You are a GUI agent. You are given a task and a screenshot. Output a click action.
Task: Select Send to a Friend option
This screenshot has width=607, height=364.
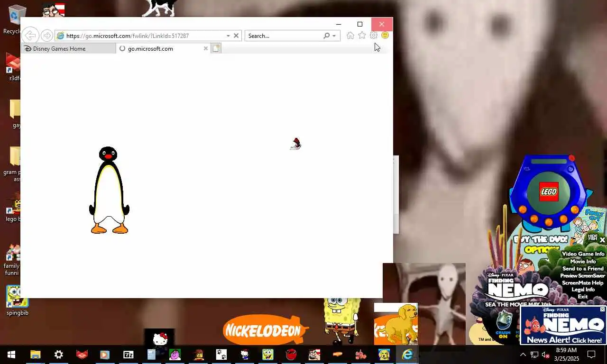(x=583, y=268)
